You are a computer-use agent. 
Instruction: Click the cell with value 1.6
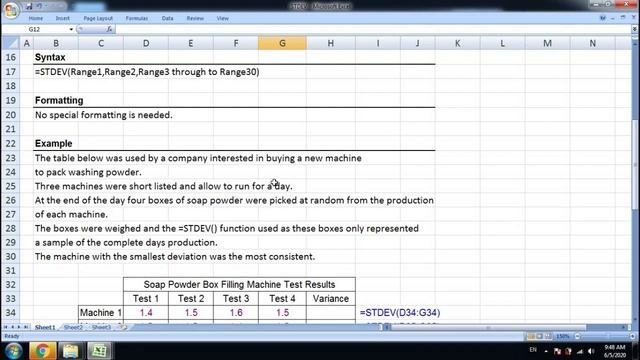[236, 313]
